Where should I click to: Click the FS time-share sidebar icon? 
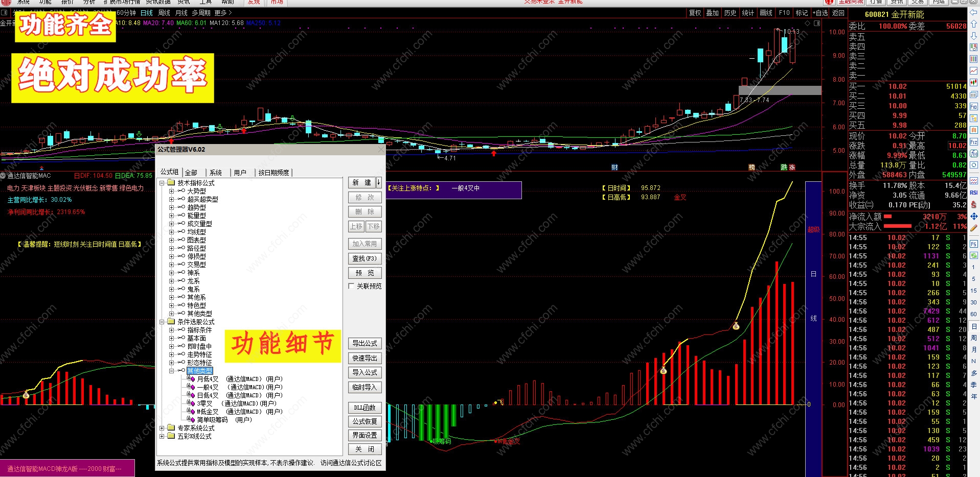974,244
